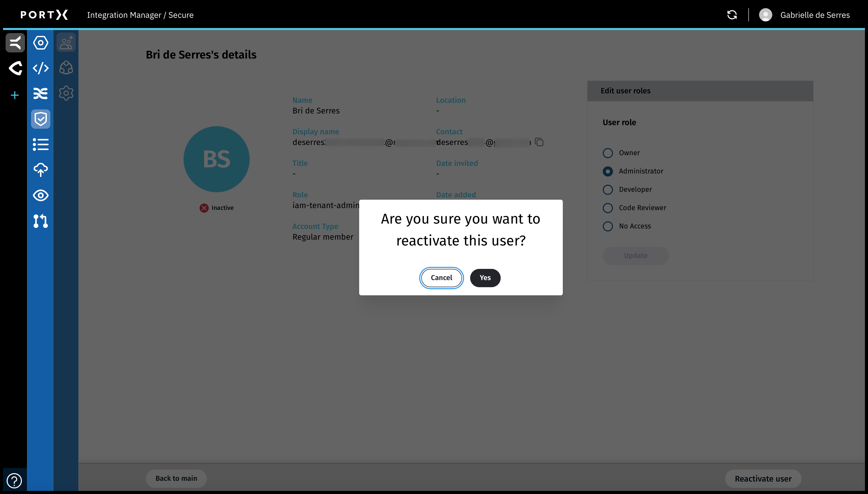Select the Code Reviewer role
This screenshot has height=494, width=868.
click(608, 208)
